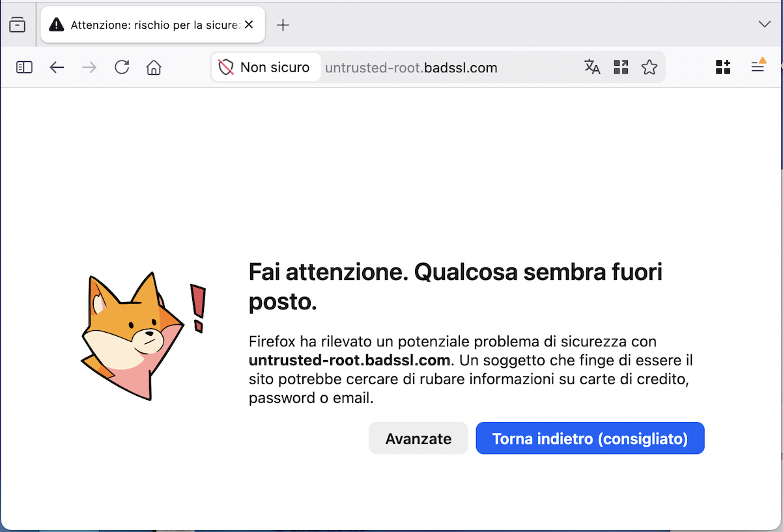Expand the tab list chevron at top right
Screen dimensions: 783x532
click(763, 24)
